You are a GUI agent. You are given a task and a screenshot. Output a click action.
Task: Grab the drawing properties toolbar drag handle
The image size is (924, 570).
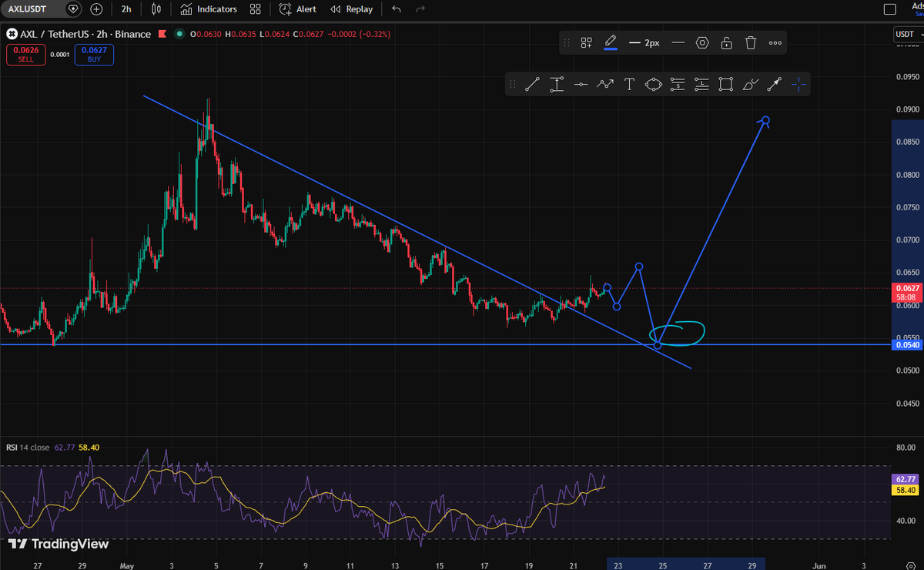(x=567, y=43)
